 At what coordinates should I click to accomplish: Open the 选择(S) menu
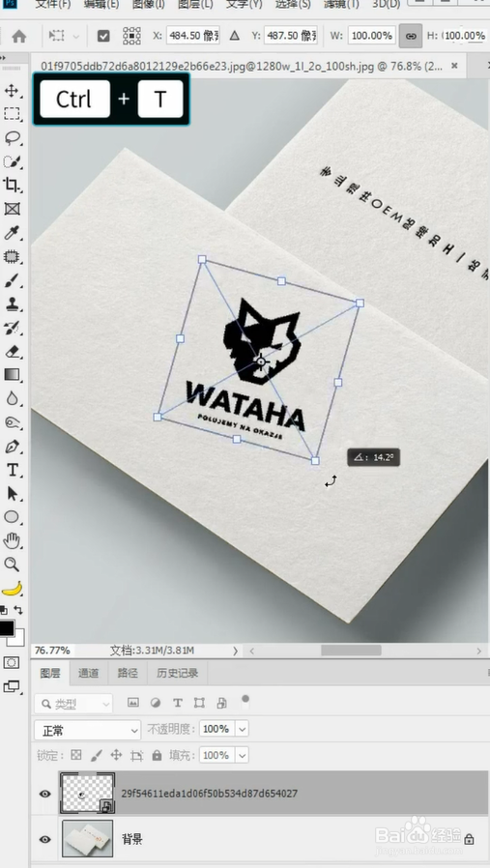293,5
